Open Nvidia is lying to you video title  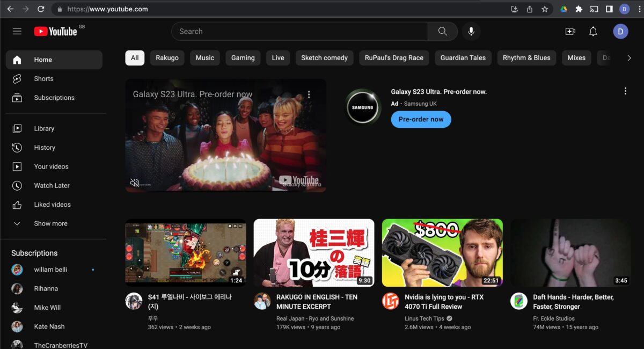(x=444, y=302)
